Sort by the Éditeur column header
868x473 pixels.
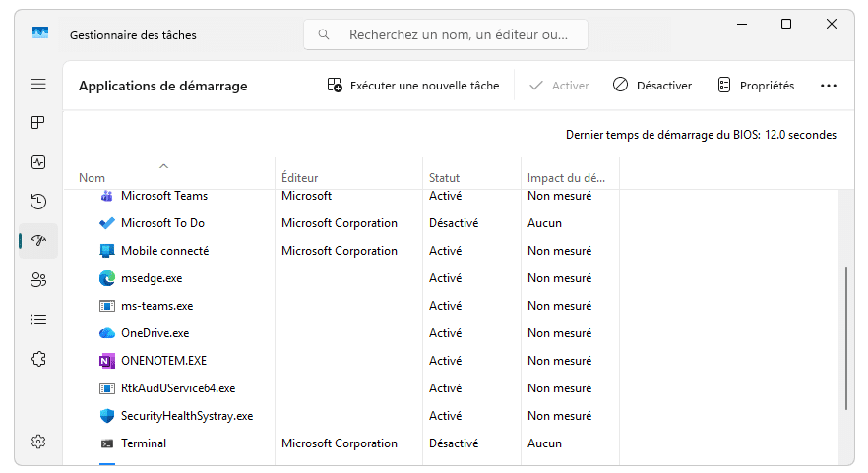(x=299, y=178)
